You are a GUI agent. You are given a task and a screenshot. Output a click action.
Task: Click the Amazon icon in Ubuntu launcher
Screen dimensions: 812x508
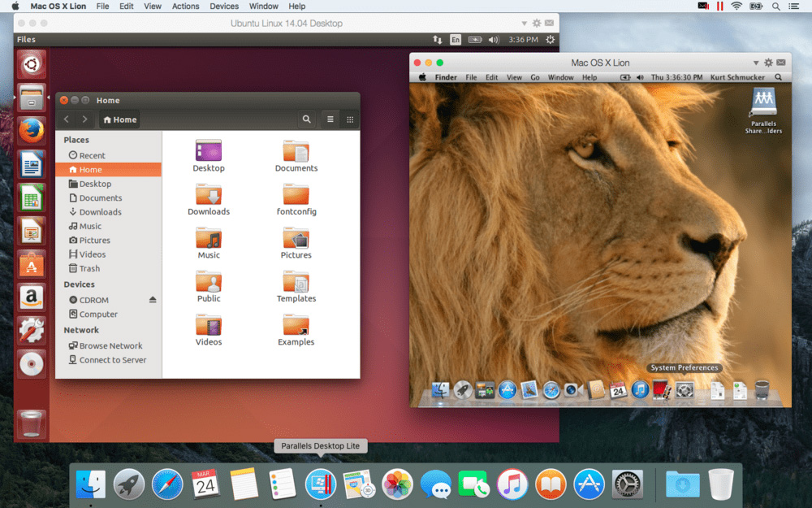click(x=31, y=297)
